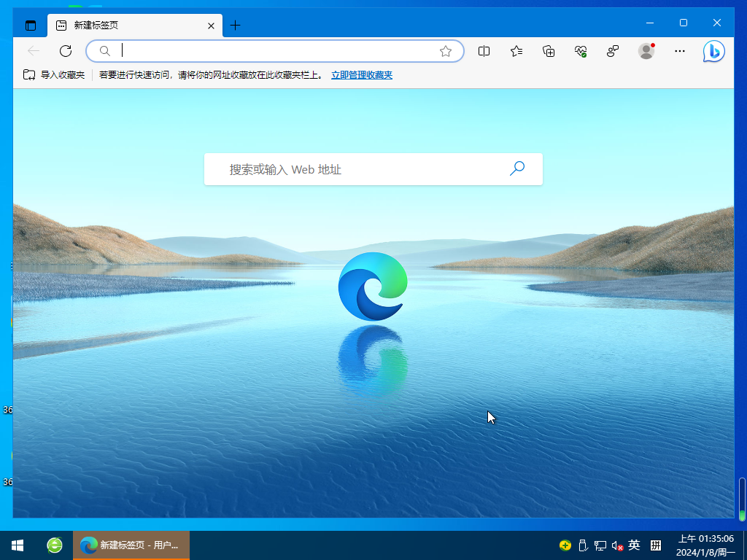Open the 360 security tray icon
Screen dimensions: 747x560
pos(565,545)
